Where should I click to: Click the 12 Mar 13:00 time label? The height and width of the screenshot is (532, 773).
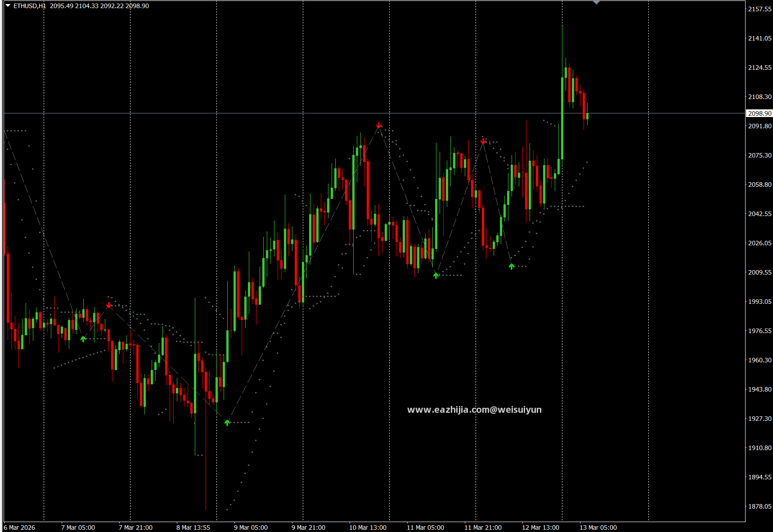[x=540, y=527]
